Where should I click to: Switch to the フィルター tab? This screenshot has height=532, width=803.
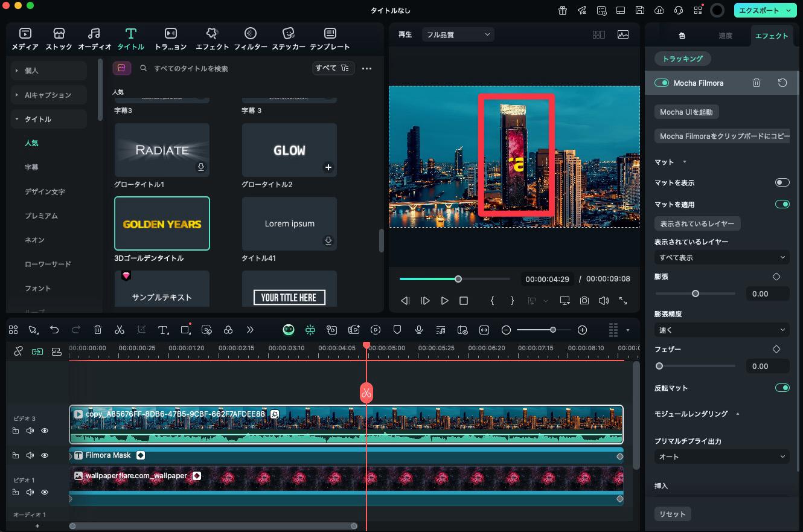(251, 39)
